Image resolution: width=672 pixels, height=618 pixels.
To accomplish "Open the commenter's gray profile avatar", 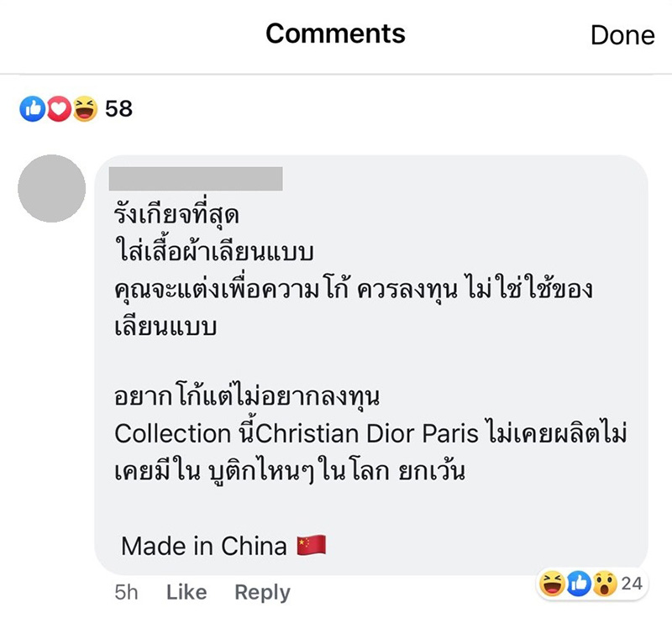I will [52, 188].
